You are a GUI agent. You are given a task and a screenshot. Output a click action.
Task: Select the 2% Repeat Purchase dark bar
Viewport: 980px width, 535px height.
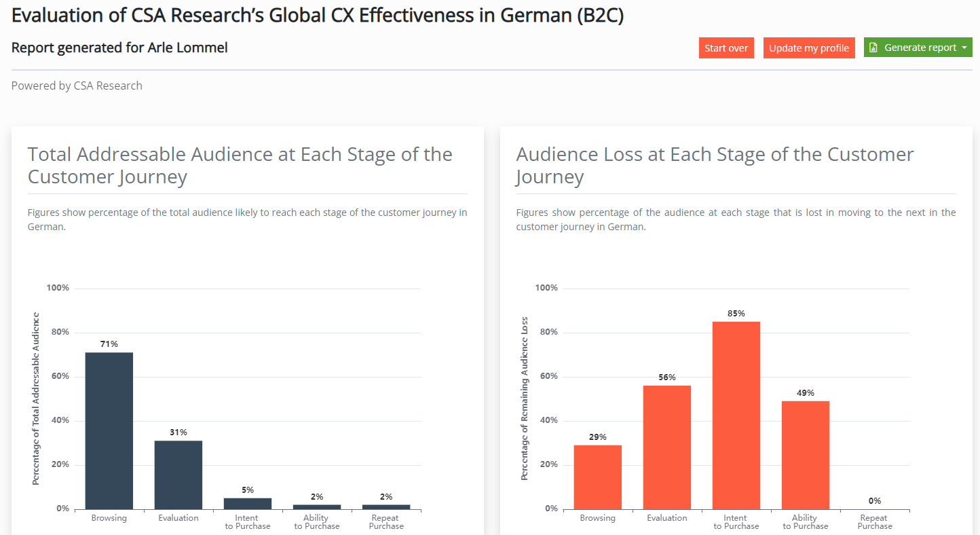click(386, 506)
